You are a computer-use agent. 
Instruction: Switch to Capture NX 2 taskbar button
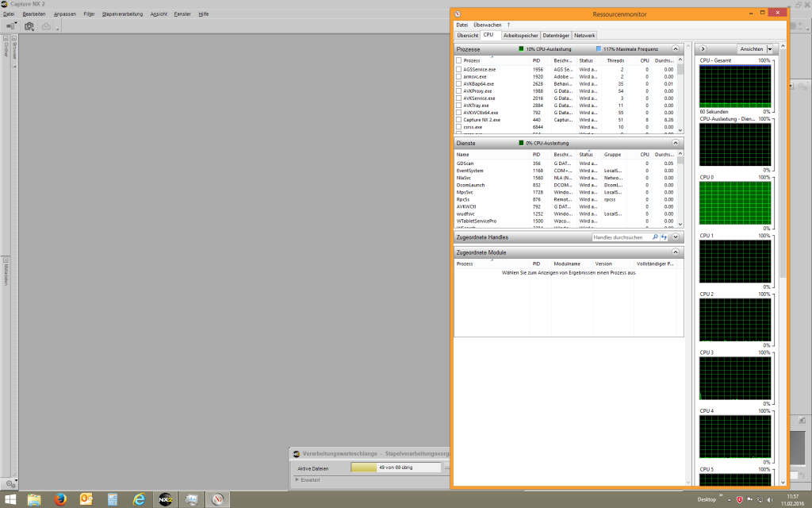click(165, 500)
